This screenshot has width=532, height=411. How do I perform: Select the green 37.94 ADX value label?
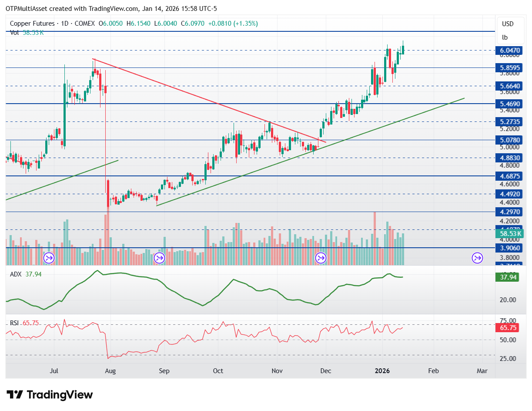tap(507, 277)
